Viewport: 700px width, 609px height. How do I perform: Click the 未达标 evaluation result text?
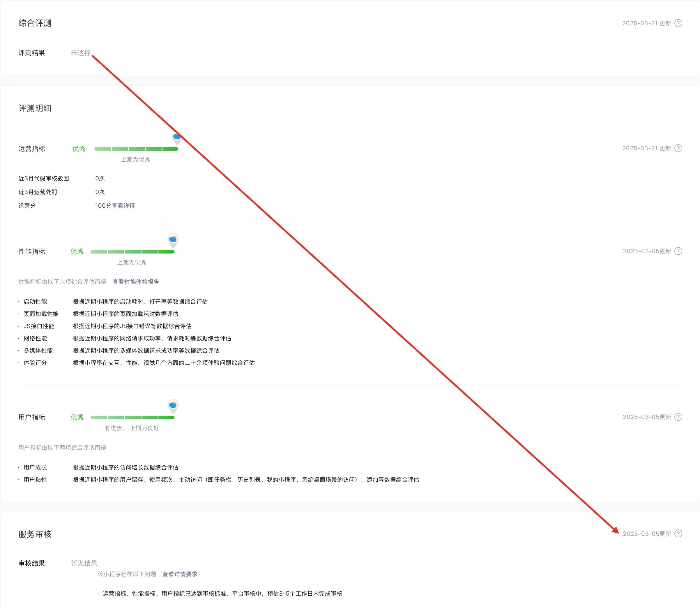[80, 53]
